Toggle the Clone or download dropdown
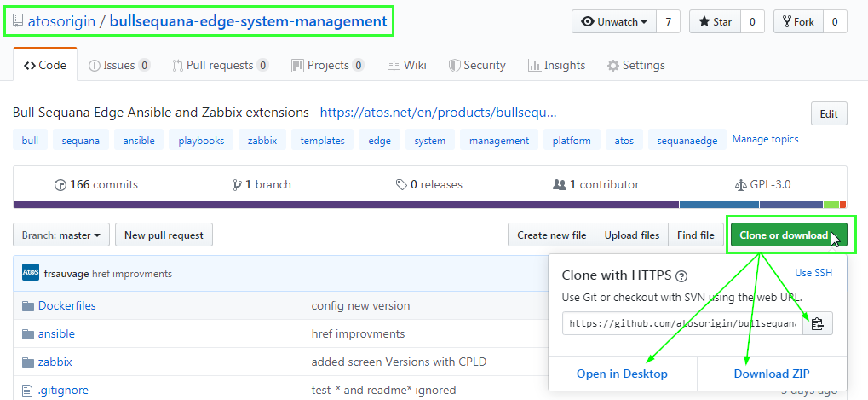The height and width of the screenshot is (400, 868). (x=789, y=235)
